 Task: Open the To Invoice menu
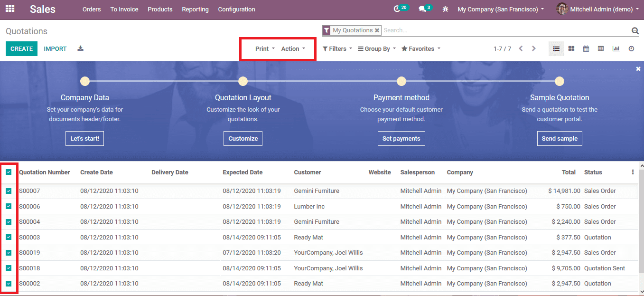coord(124,9)
